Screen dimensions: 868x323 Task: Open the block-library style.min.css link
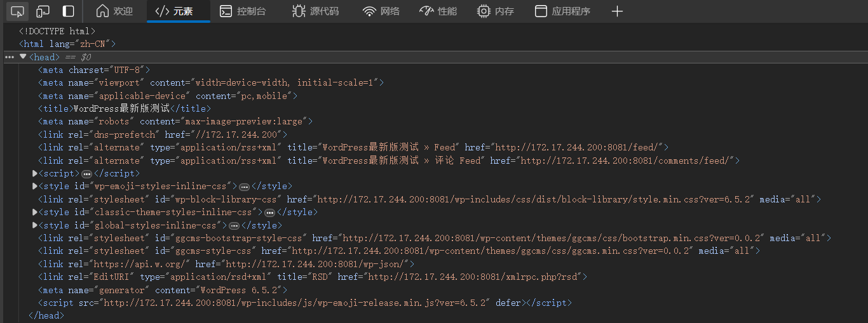[536, 199]
